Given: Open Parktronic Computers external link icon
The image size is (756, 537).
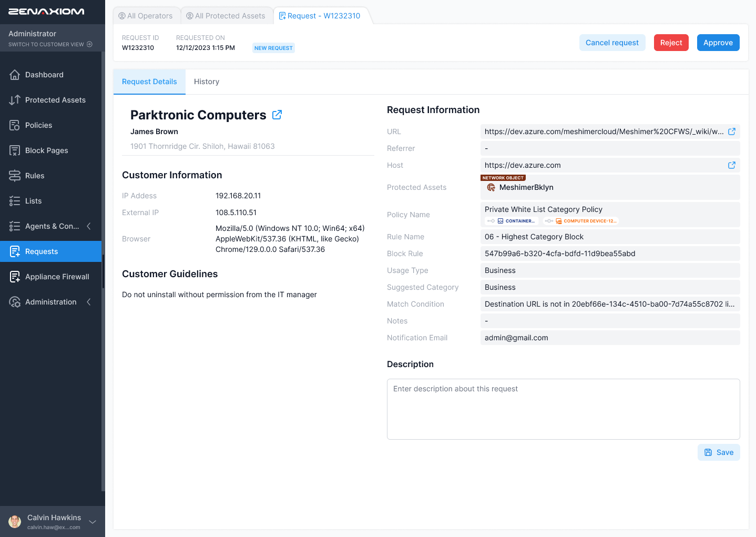Looking at the screenshot, I should [277, 115].
